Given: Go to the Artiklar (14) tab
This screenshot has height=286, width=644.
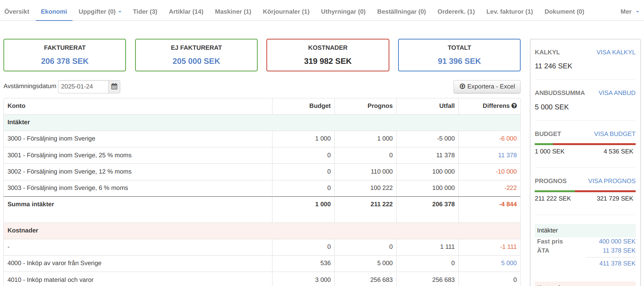Looking at the screenshot, I should (x=186, y=12).
